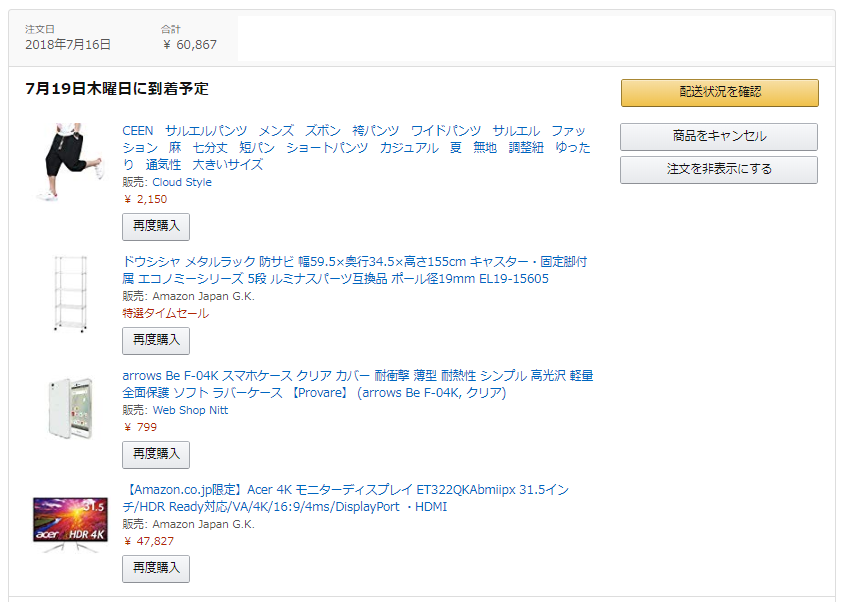Click 再度購入 for the phone case
This screenshot has width=847, height=602.
pyautogui.click(x=156, y=454)
